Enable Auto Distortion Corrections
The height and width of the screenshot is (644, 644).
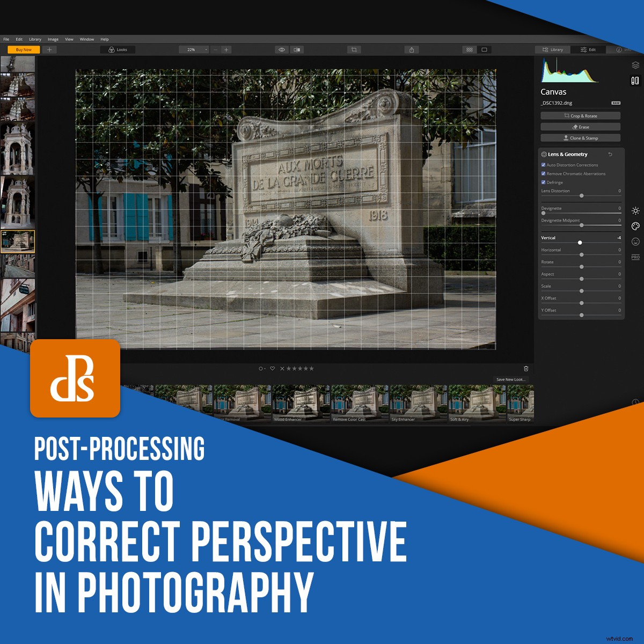pyautogui.click(x=544, y=165)
